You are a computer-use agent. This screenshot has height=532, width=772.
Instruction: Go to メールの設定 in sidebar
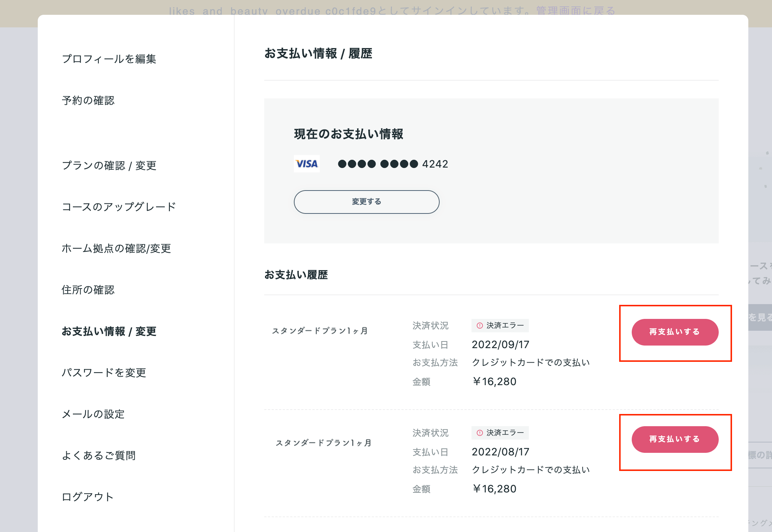(x=93, y=414)
